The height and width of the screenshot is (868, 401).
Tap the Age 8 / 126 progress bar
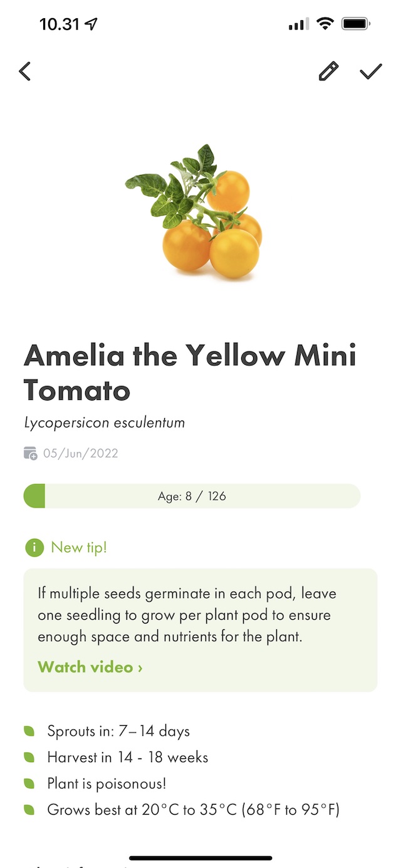click(192, 496)
